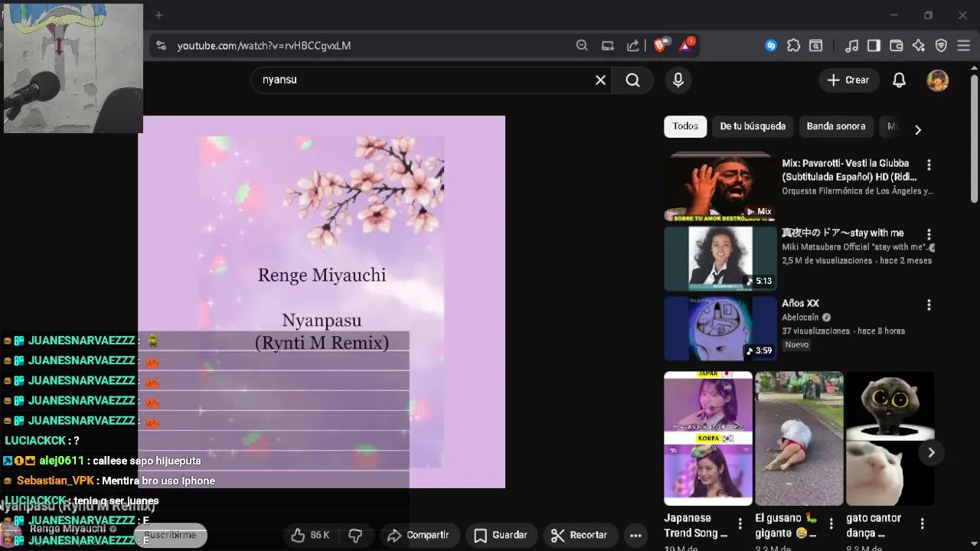
Task: Show next shorts with right arrow
Action: [x=931, y=452]
